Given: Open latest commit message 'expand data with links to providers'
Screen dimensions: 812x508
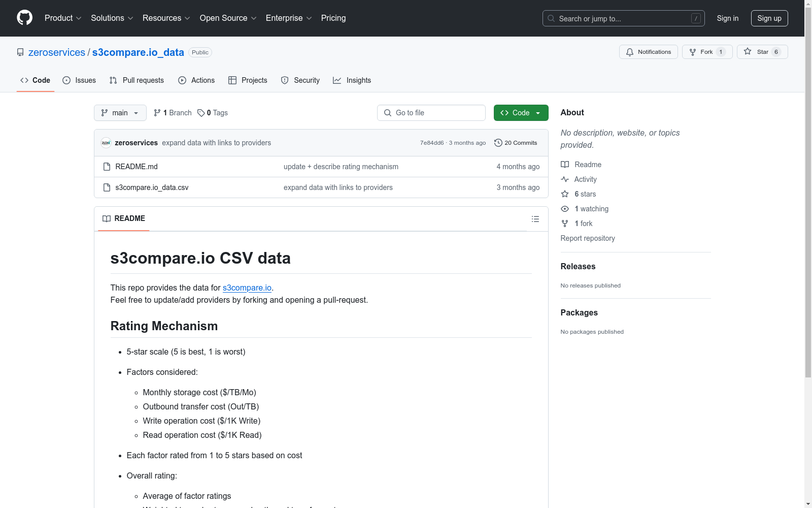Looking at the screenshot, I should point(217,143).
